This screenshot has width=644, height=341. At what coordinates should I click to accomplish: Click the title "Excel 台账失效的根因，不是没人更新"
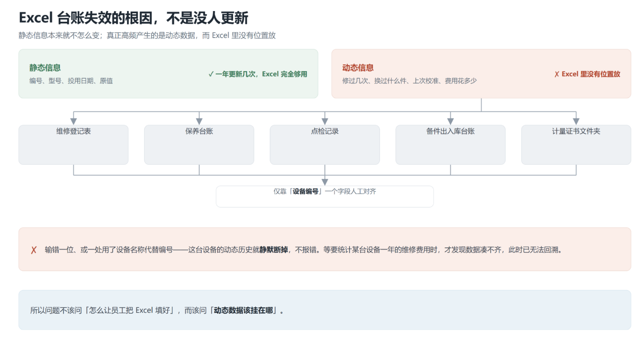pos(133,18)
